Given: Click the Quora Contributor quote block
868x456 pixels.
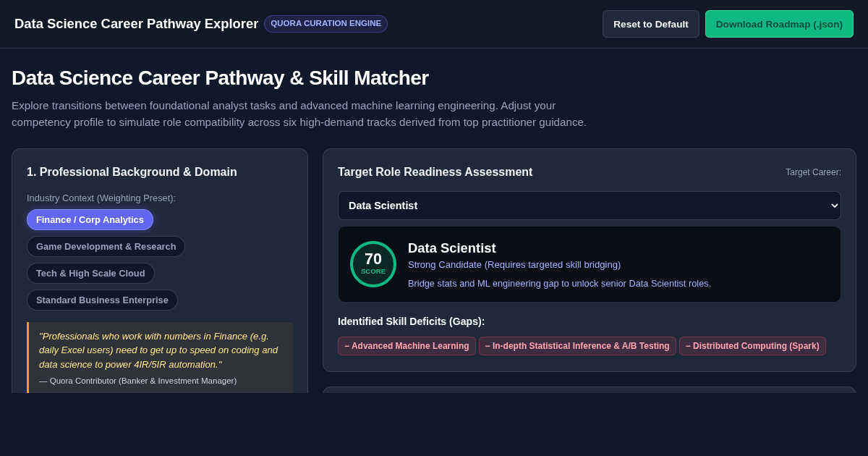Looking at the screenshot, I should click(160, 358).
